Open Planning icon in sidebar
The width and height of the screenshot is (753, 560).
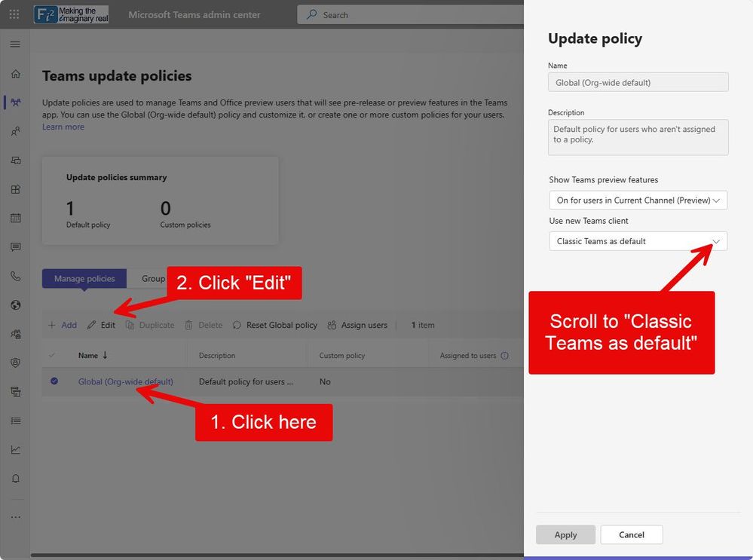tap(15, 391)
